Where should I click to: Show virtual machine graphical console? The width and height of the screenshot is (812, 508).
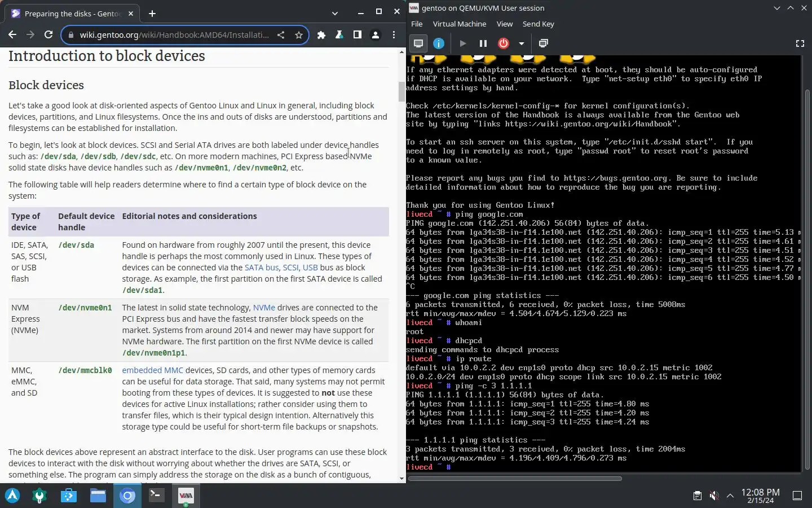tap(418, 43)
